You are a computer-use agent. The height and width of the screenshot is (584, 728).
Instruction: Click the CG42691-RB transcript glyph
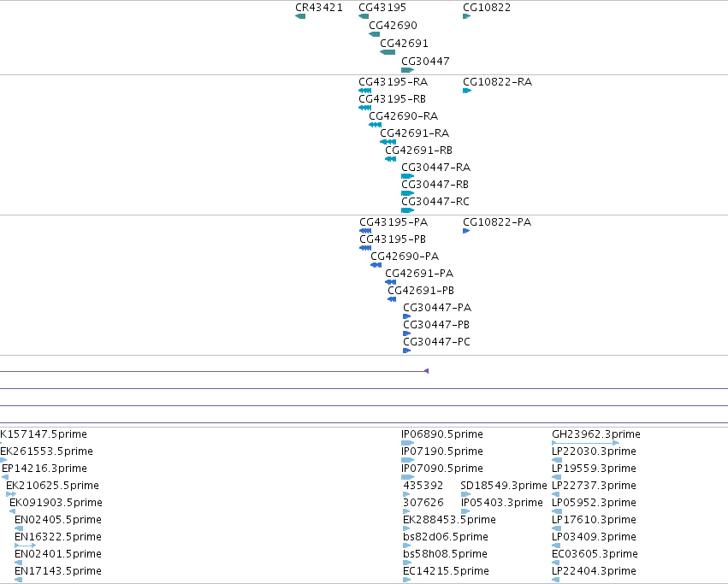coord(390,159)
